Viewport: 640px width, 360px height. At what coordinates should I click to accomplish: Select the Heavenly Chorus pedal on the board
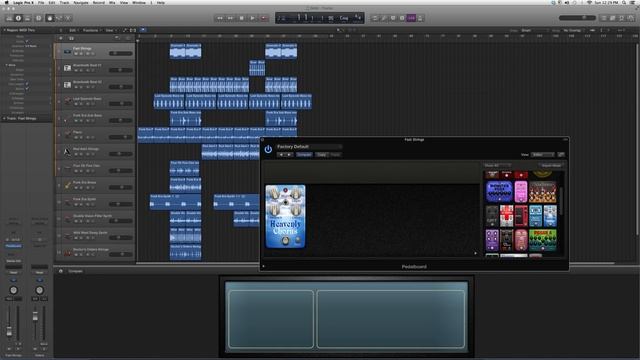click(x=285, y=216)
